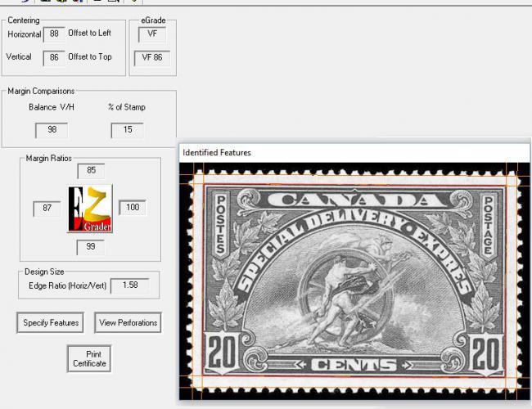Click the 'Horizontal' label
Image resolution: width=532 pixels, height=409 pixels.
[x=25, y=34]
